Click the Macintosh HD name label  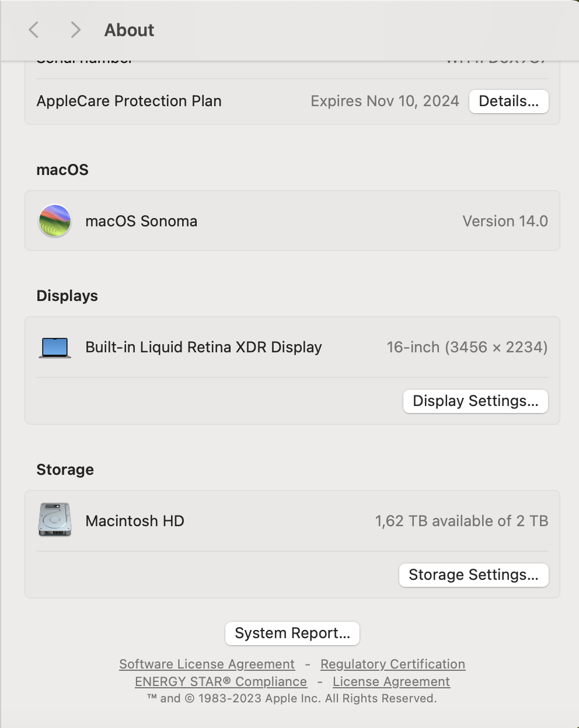click(x=135, y=521)
